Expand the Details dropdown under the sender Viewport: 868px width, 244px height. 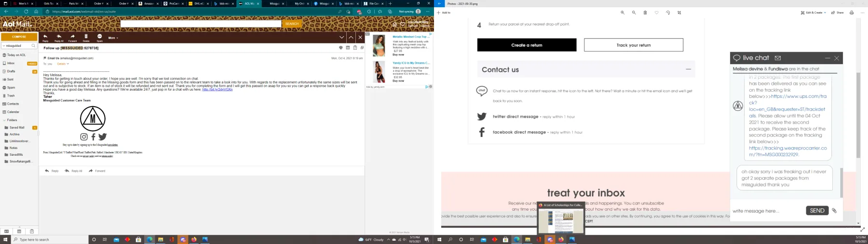pos(63,64)
